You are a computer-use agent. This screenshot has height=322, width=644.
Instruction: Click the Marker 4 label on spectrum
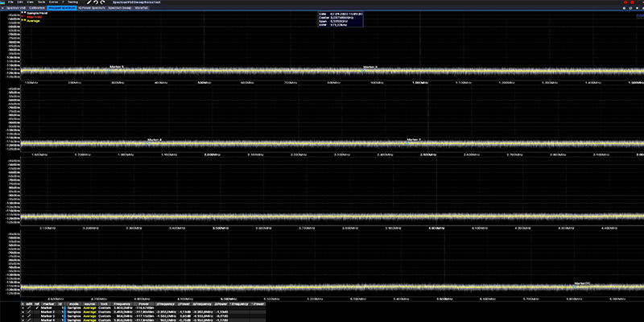click(x=155, y=139)
